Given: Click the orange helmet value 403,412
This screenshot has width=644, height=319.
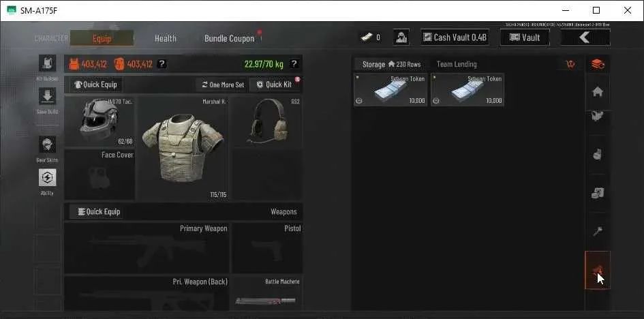Looking at the screenshot, I should (x=134, y=64).
